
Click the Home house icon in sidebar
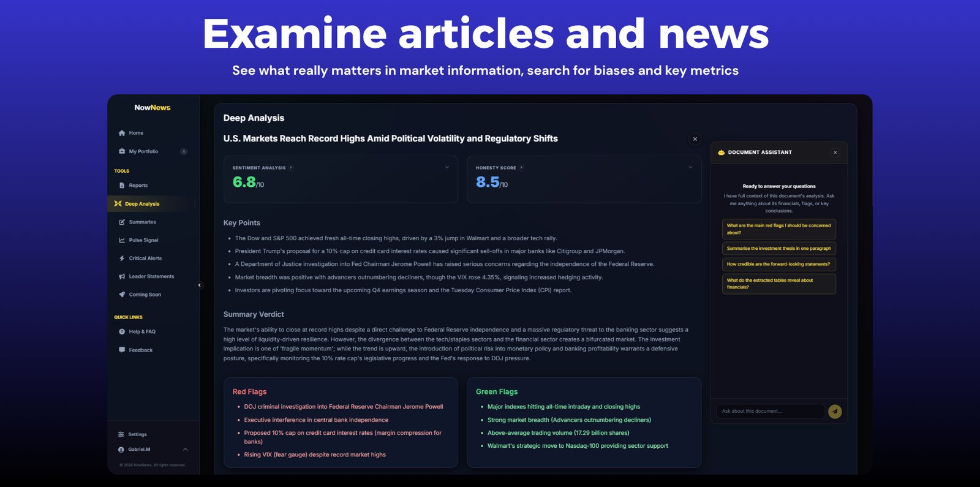point(122,133)
